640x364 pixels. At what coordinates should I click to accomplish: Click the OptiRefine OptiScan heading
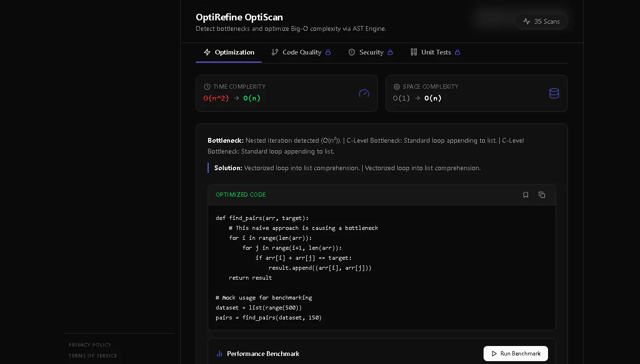click(x=239, y=17)
